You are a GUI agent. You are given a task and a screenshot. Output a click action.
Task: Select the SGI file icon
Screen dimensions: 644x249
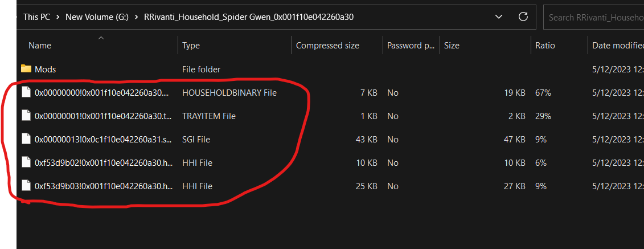(x=26, y=139)
